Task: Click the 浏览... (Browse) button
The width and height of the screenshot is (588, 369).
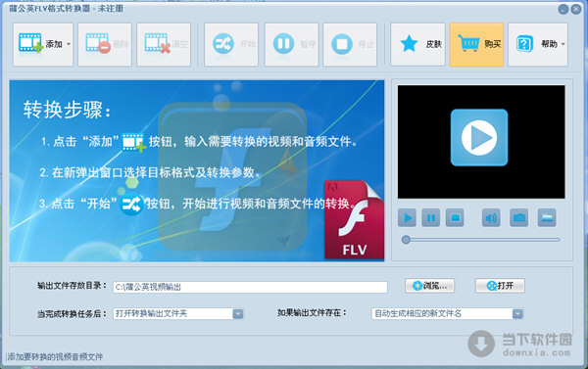Action: click(x=430, y=286)
